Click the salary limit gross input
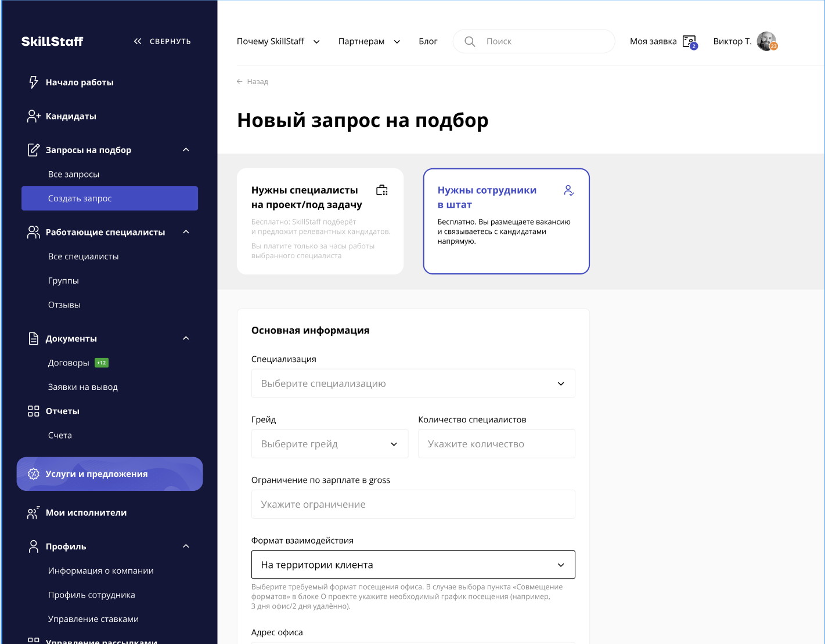The height and width of the screenshot is (644, 825). pos(413,504)
